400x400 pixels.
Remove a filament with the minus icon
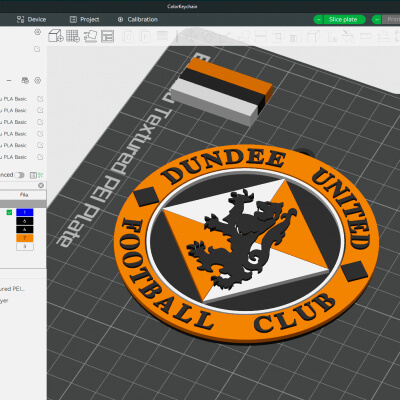coord(9,80)
